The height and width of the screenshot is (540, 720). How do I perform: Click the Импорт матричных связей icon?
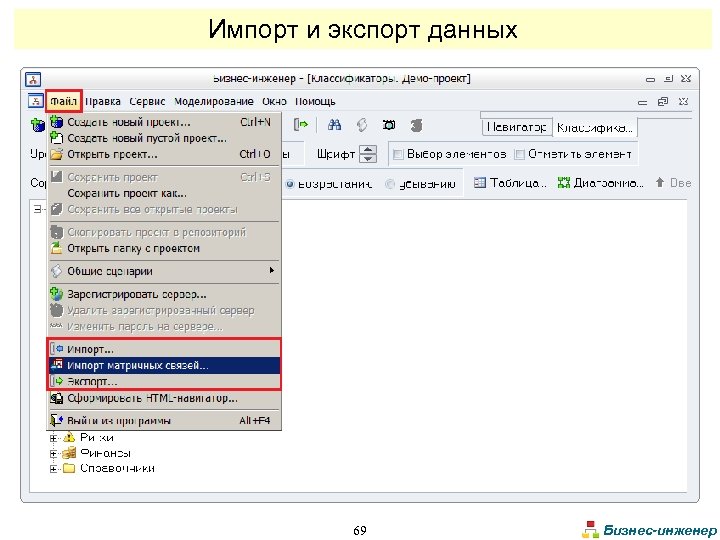56,365
